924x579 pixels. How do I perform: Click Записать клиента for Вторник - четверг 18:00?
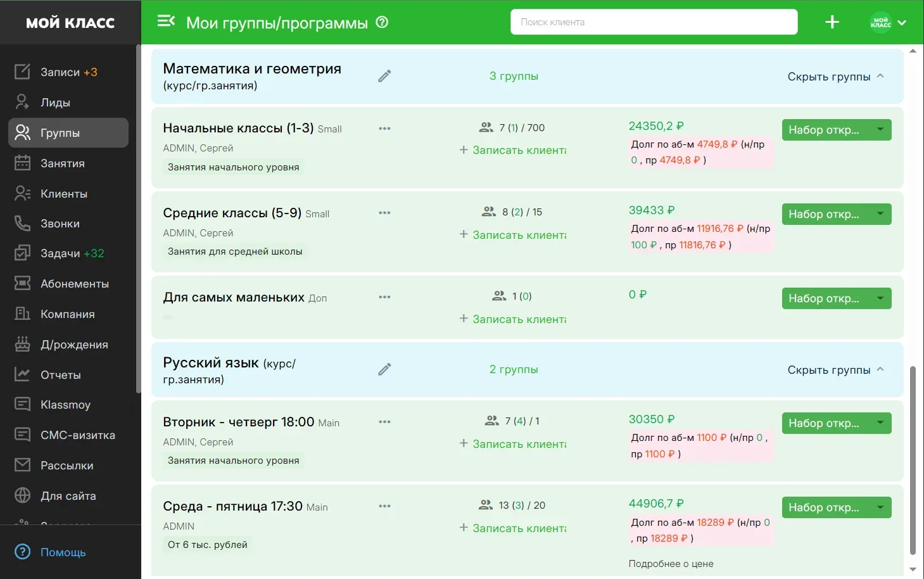[513, 444]
